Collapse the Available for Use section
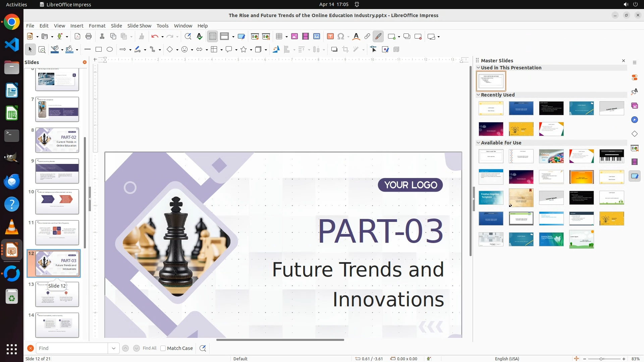Screen dimensions: 644x362 click(478, 143)
